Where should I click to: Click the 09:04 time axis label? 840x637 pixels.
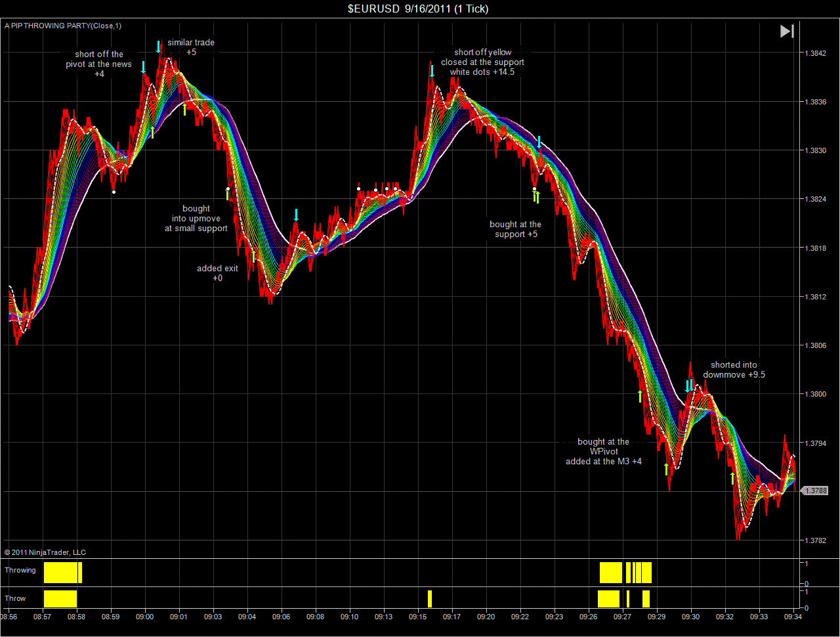(247, 617)
